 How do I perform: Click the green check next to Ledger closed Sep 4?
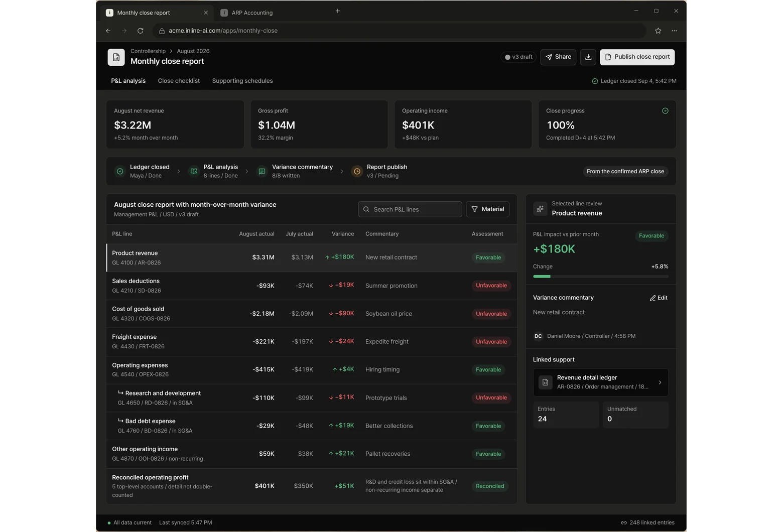coord(595,81)
